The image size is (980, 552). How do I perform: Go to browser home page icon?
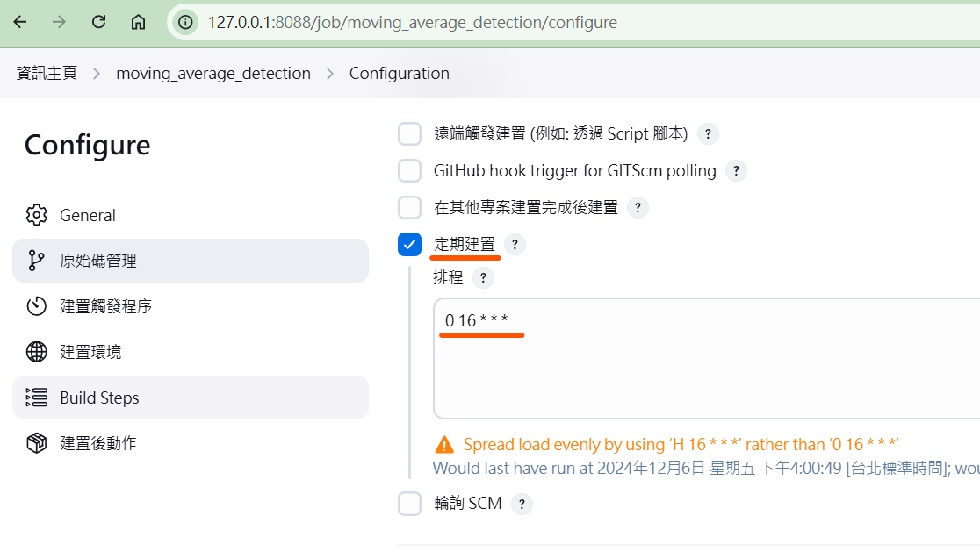[138, 22]
